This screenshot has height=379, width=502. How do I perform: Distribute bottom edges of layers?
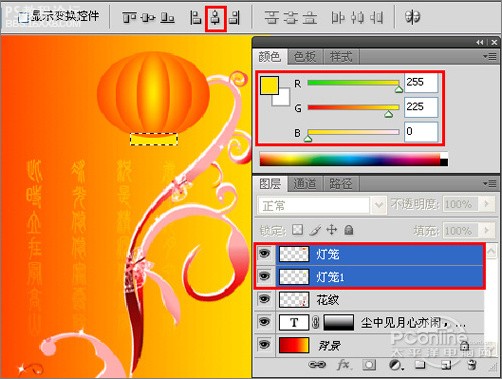pyautogui.click(x=310, y=18)
